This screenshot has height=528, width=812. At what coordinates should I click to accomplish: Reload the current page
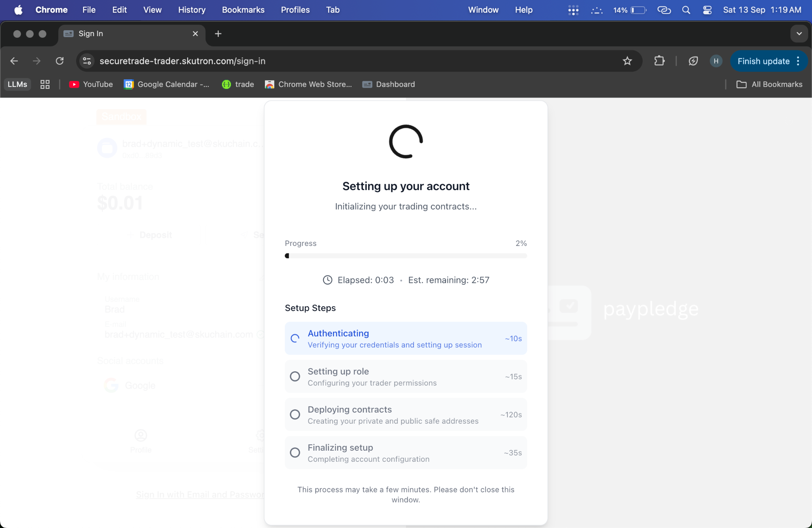pos(59,61)
